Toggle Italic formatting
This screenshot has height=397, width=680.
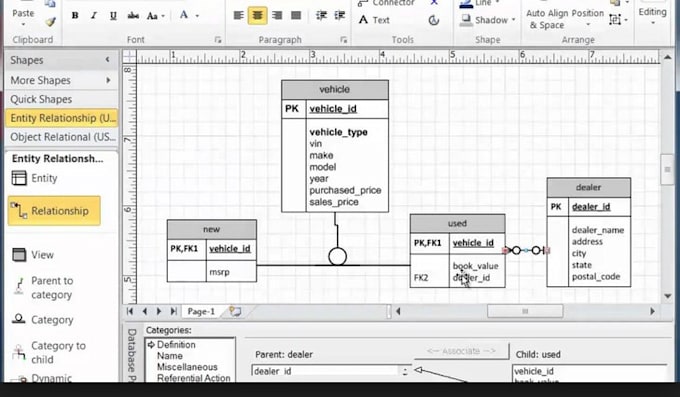[94, 16]
